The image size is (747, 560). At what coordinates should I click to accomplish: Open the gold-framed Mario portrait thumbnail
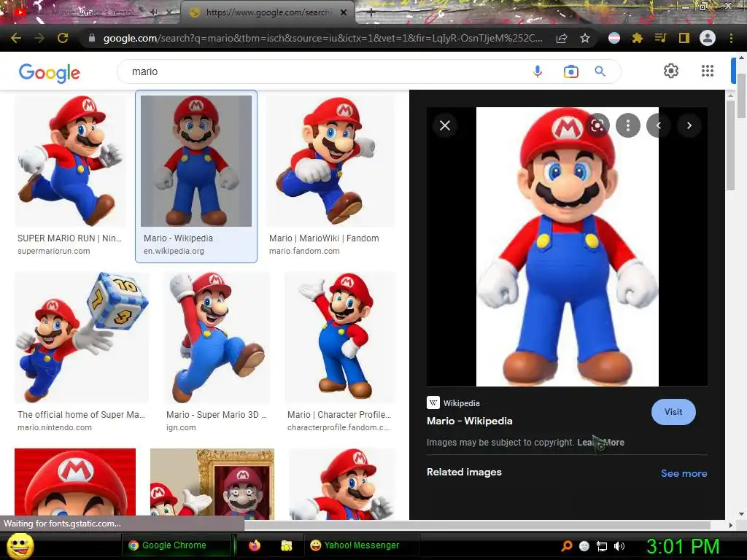point(212,483)
